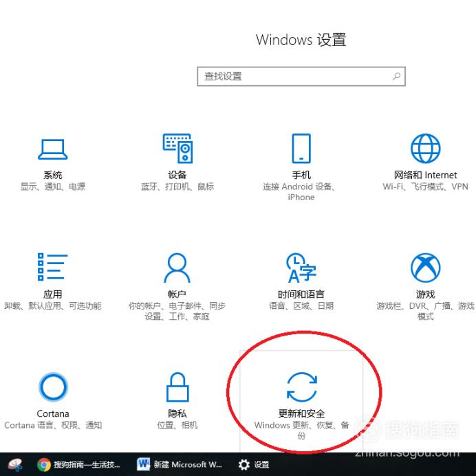
Task: Open the 设备 keyboard and speaker icon
Action: pyautogui.click(x=177, y=148)
